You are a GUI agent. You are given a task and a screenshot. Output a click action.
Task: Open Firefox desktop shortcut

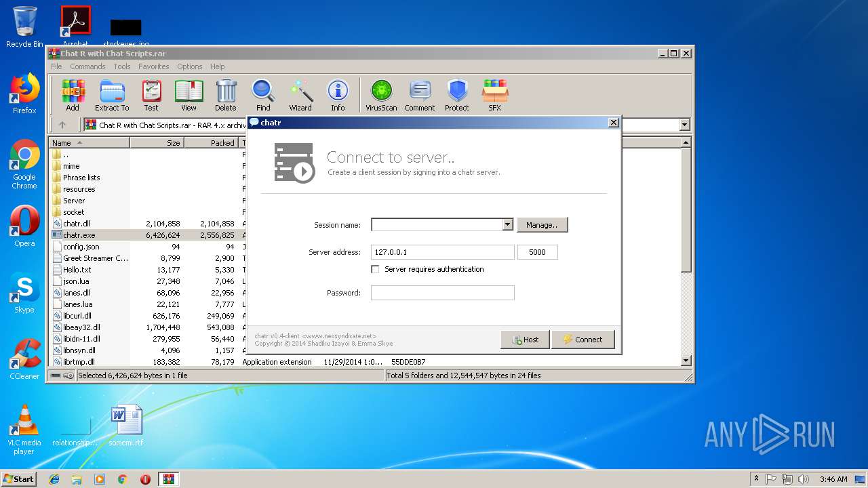pos(24,94)
